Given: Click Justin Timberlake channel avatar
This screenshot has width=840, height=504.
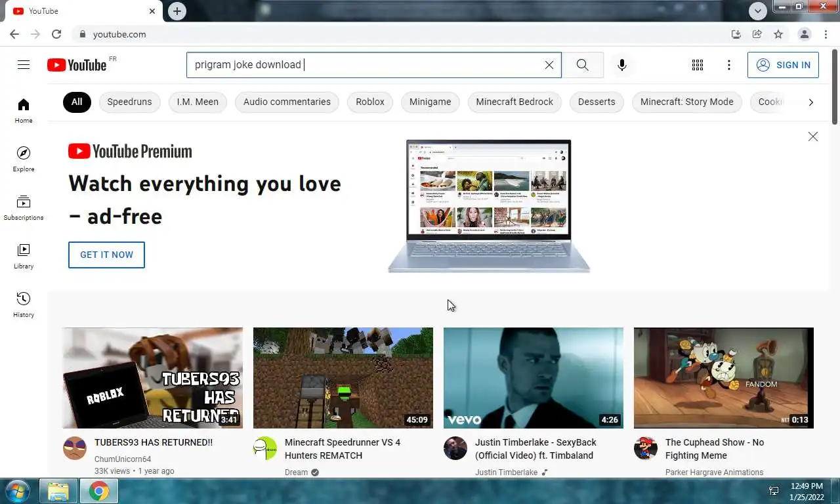Looking at the screenshot, I should [x=455, y=448].
